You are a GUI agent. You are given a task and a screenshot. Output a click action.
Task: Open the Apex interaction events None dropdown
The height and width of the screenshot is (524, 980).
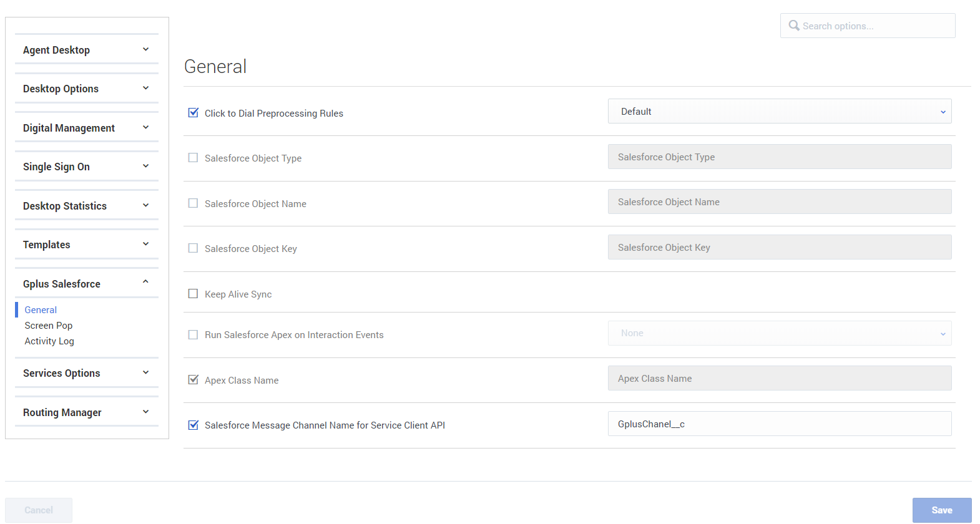[779, 333]
